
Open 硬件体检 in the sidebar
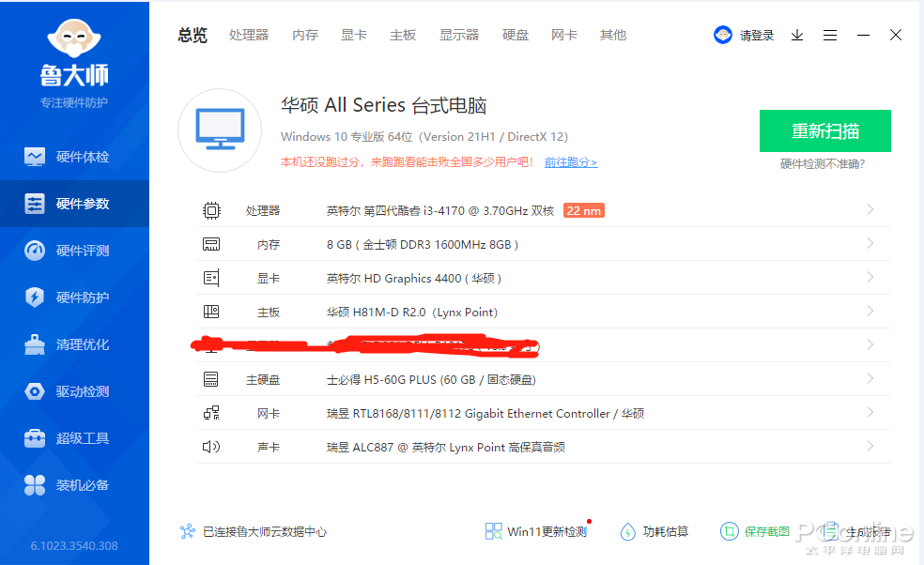click(74, 157)
